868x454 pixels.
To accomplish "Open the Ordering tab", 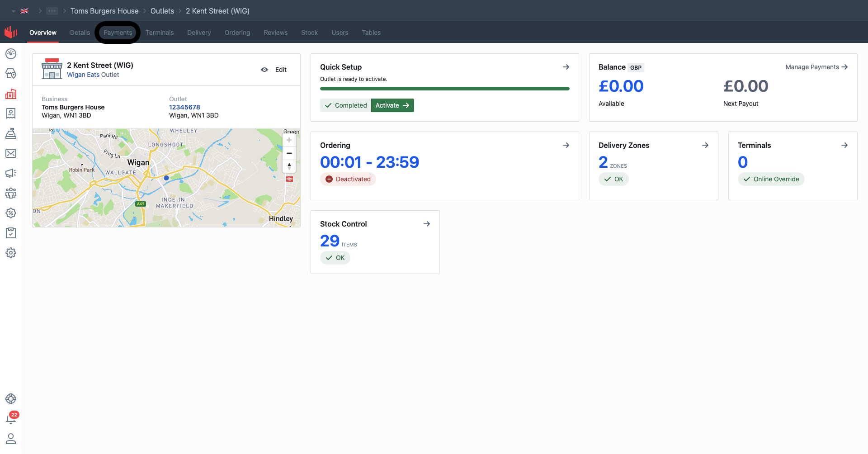I will click(x=237, y=33).
